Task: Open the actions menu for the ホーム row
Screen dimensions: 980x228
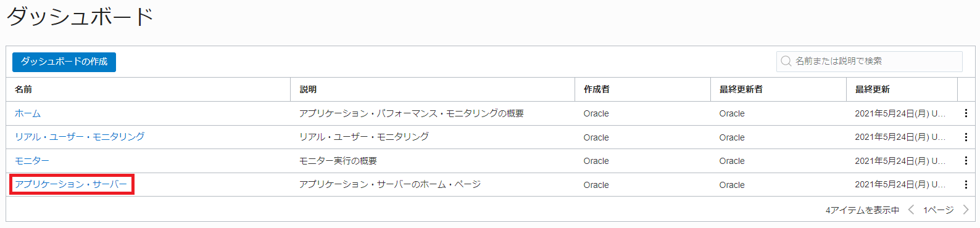Action: pos(966,113)
